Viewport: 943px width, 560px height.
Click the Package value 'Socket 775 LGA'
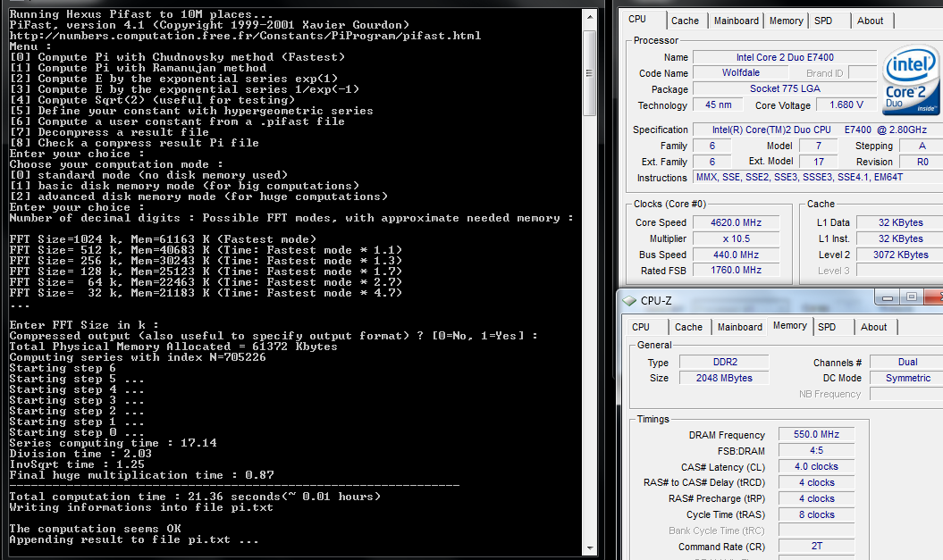pyautogui.click(x=785, y=89)
